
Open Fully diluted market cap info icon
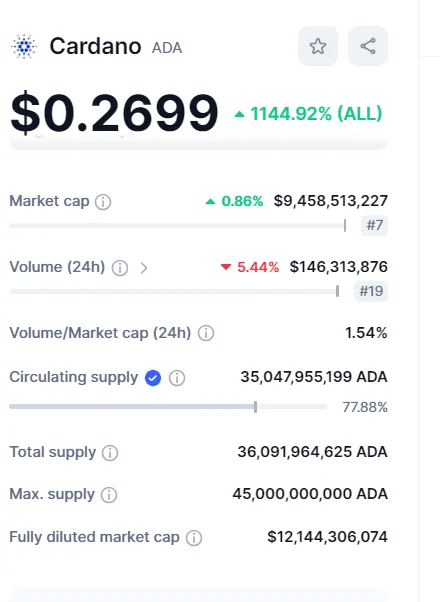point(194,538)
